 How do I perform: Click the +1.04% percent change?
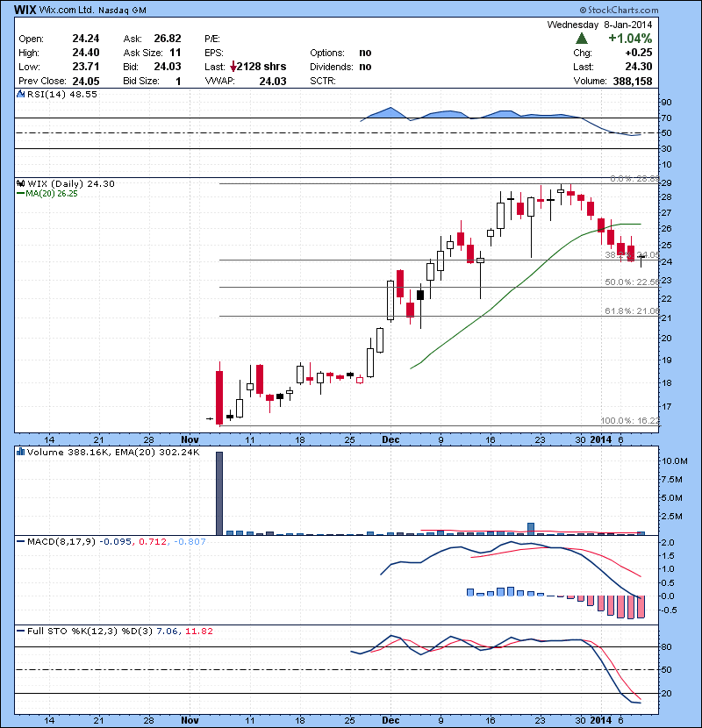630,39
